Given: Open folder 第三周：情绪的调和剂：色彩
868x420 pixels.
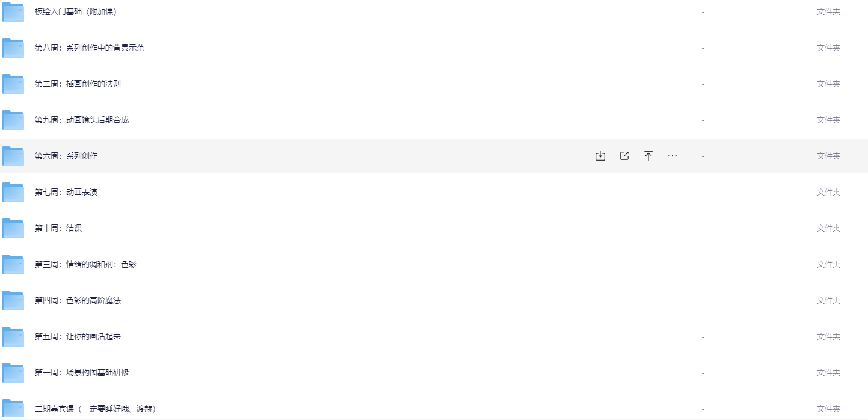Looking at the screenshot, I should pyautogui.click(x=85, y=264).
